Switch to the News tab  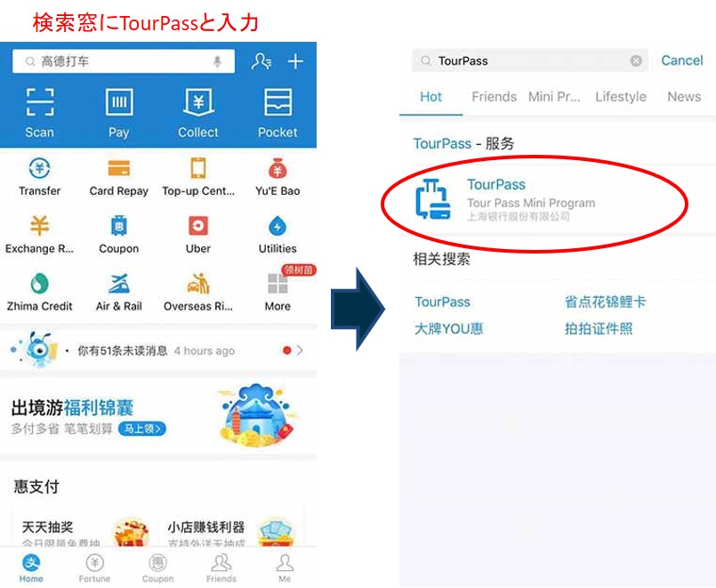tap(684, 97)
